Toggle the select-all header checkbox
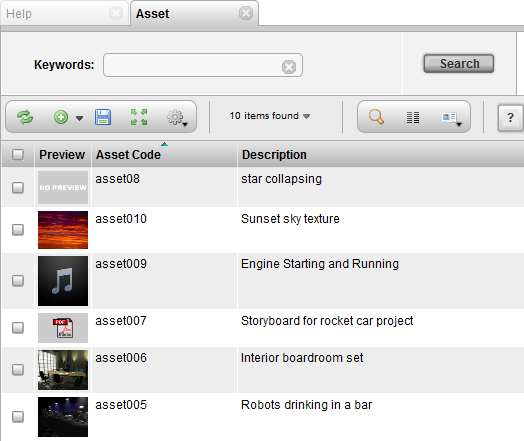Viewport: 524px width, 441px height. 18,155
